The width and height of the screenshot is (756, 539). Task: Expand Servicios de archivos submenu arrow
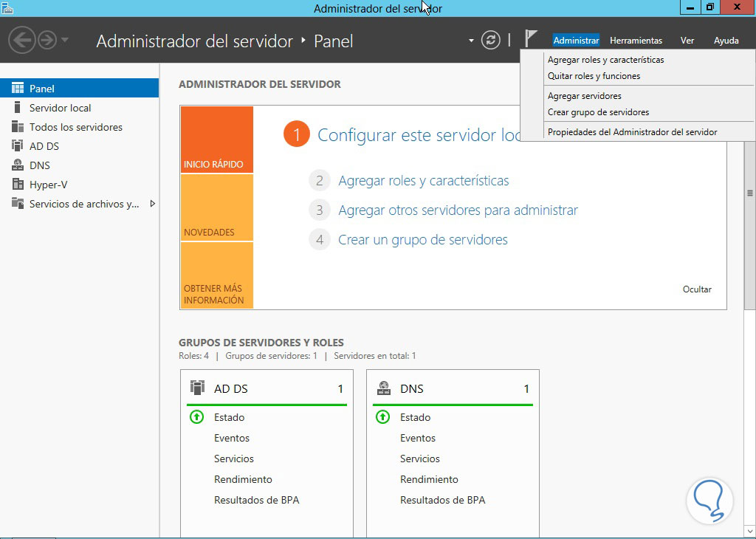152,204
